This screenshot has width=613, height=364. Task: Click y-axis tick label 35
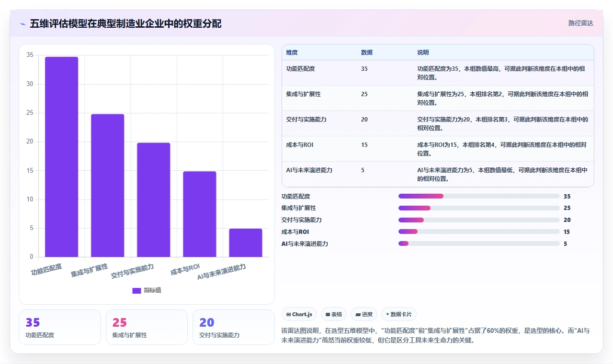coord(30,55)
